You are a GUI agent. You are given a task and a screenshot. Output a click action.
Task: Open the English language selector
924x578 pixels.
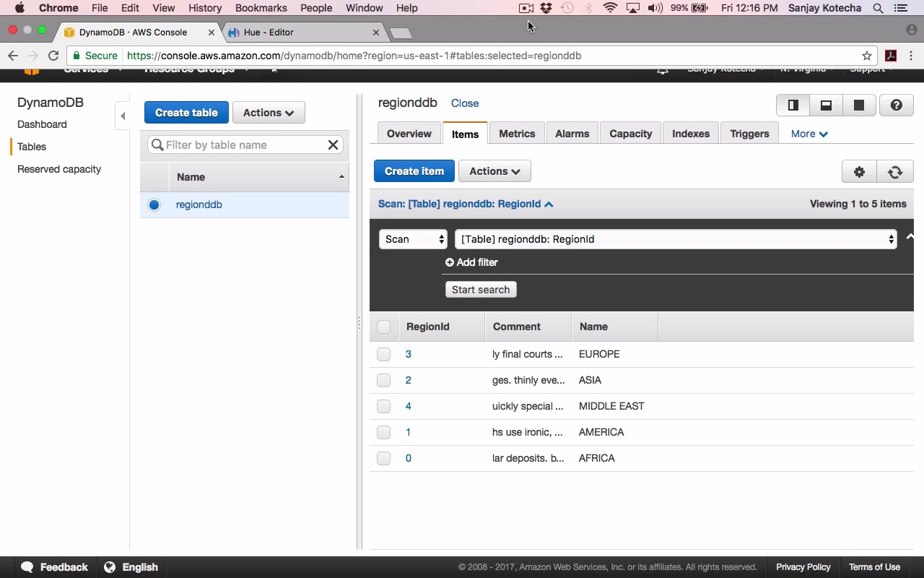tap(131, 567)
